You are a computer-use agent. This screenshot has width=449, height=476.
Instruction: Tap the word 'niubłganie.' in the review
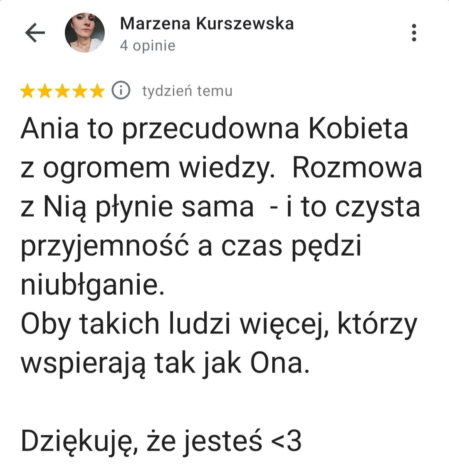[93, 285]
